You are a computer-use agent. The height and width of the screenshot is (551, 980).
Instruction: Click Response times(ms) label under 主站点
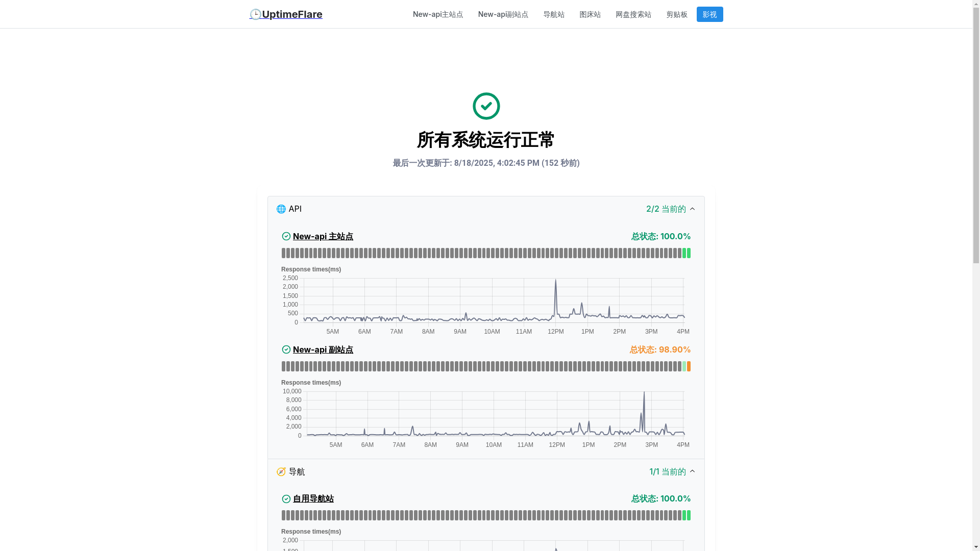click(x=311, y=269)
